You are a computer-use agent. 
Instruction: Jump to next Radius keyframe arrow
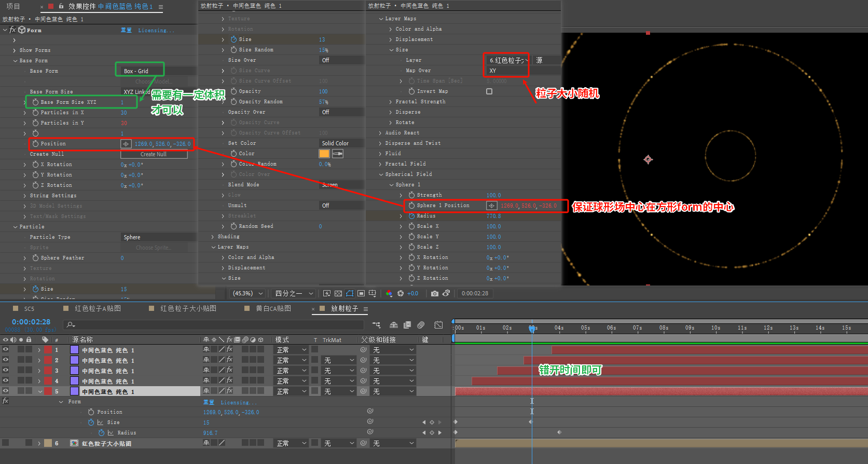point(440,432)
